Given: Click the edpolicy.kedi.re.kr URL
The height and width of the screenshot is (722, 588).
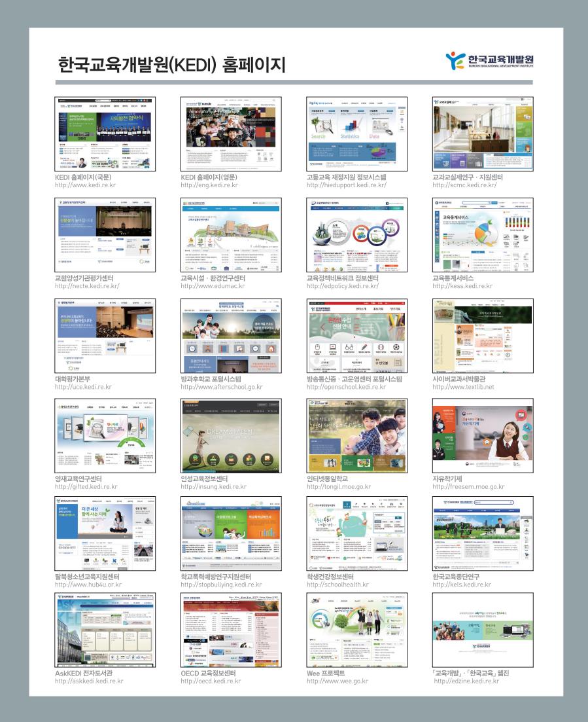Looking at the screenshot, I should [343, 286].
